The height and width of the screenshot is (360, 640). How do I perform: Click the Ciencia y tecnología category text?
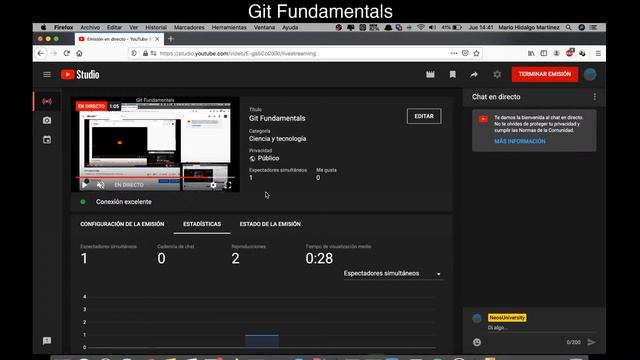click(x=278, y=139)
